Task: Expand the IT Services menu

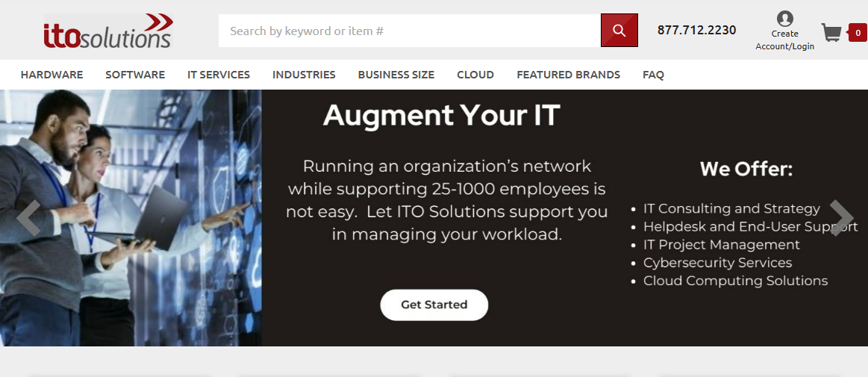Action: (219, 75)
